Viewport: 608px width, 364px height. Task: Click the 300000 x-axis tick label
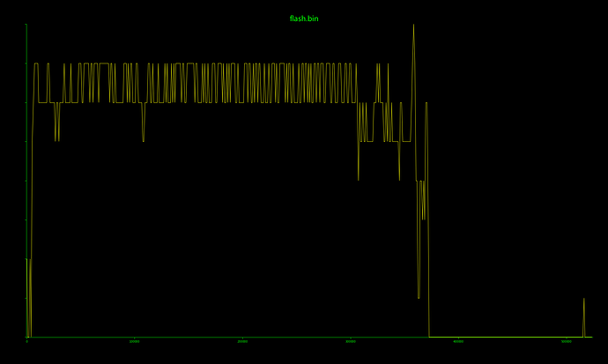click(x=350, y=341)
